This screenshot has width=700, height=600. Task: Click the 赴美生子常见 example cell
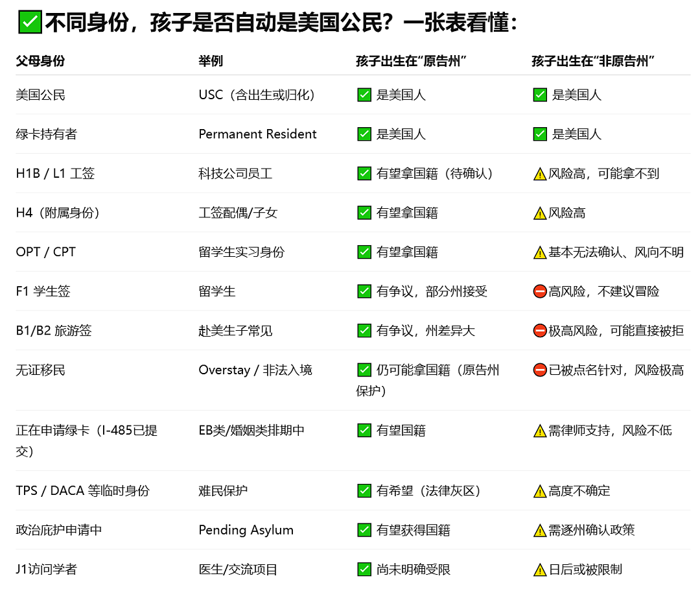tap(235, 331)
